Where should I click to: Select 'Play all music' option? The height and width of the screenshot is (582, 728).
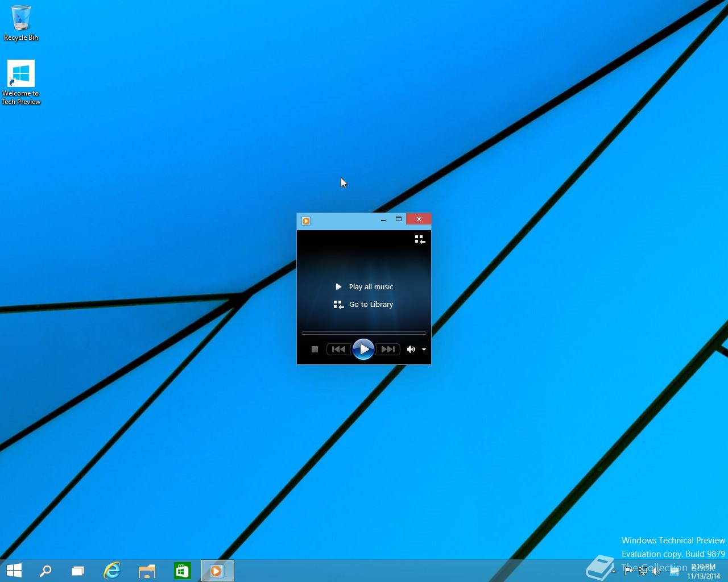[x=365, y=286]
